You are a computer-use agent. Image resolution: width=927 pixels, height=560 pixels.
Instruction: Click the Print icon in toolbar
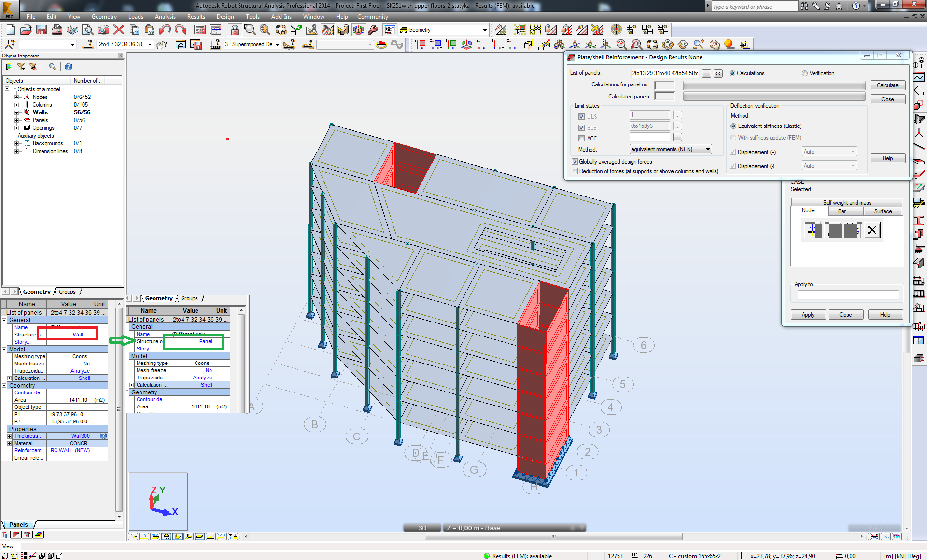click(x=57, y=30)
